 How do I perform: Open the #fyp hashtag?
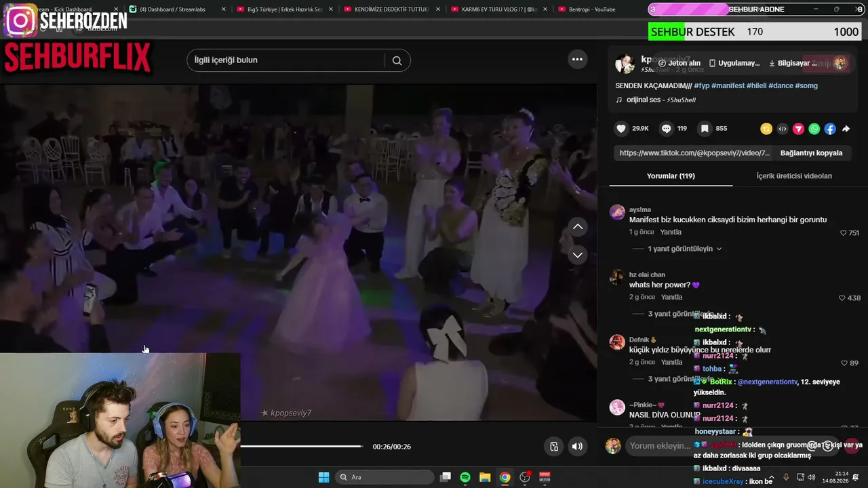point(701,86)
